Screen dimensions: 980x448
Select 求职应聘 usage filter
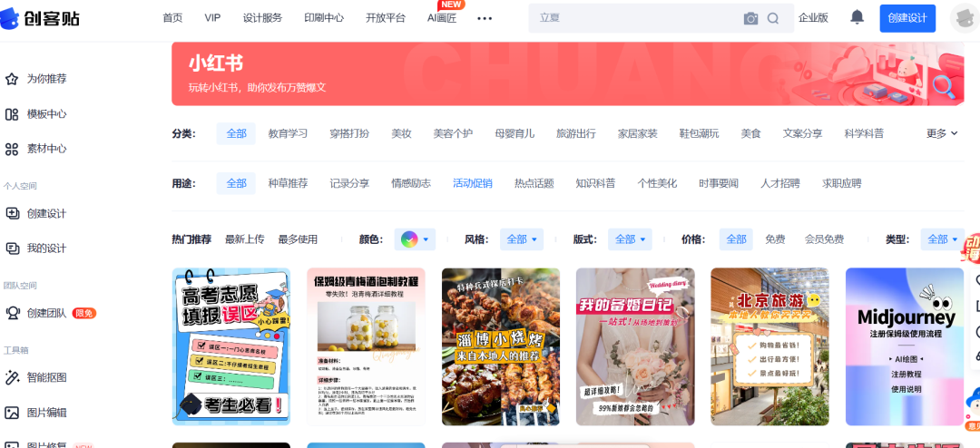click(x=841, y=183)
